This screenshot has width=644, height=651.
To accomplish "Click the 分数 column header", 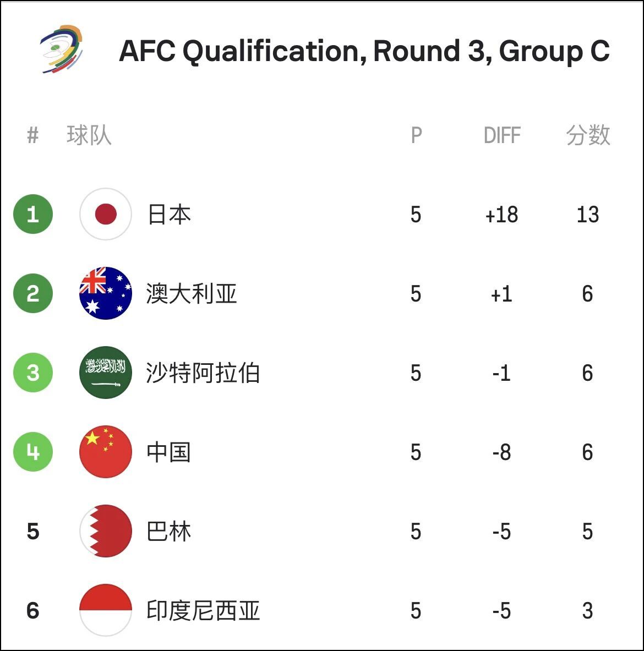I will [588, 135].
